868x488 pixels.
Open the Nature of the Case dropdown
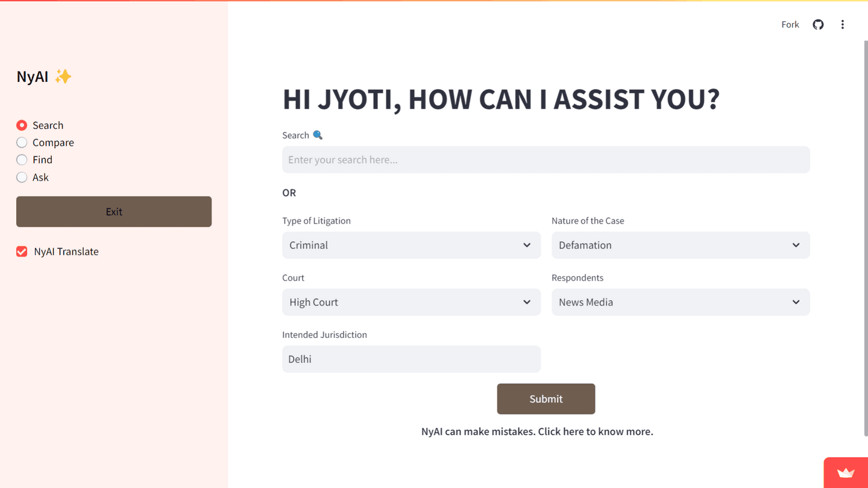click(681, 245)
